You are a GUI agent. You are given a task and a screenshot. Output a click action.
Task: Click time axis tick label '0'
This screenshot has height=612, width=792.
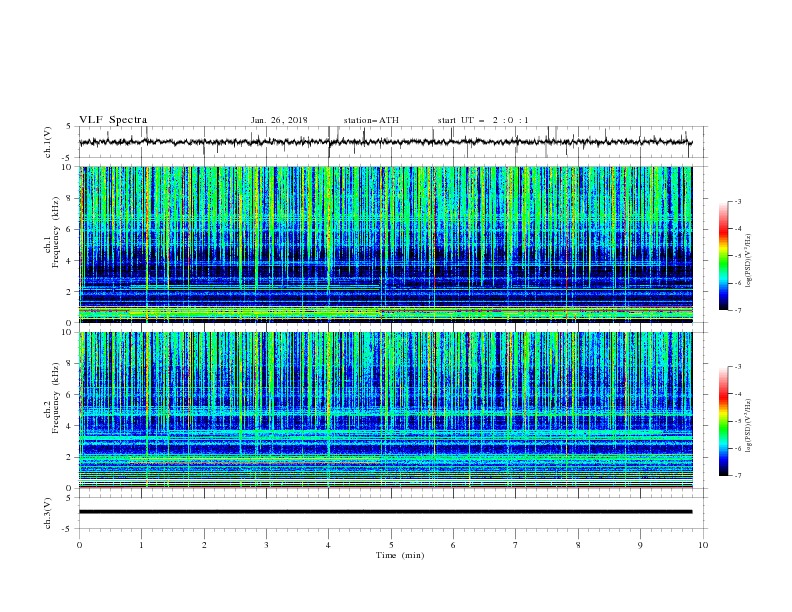[x=79, y=545]
